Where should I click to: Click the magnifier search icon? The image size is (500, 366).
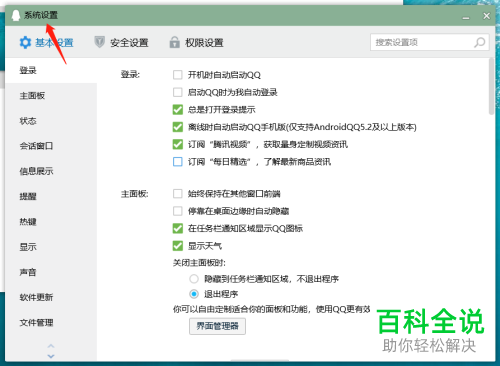[479, 42]
